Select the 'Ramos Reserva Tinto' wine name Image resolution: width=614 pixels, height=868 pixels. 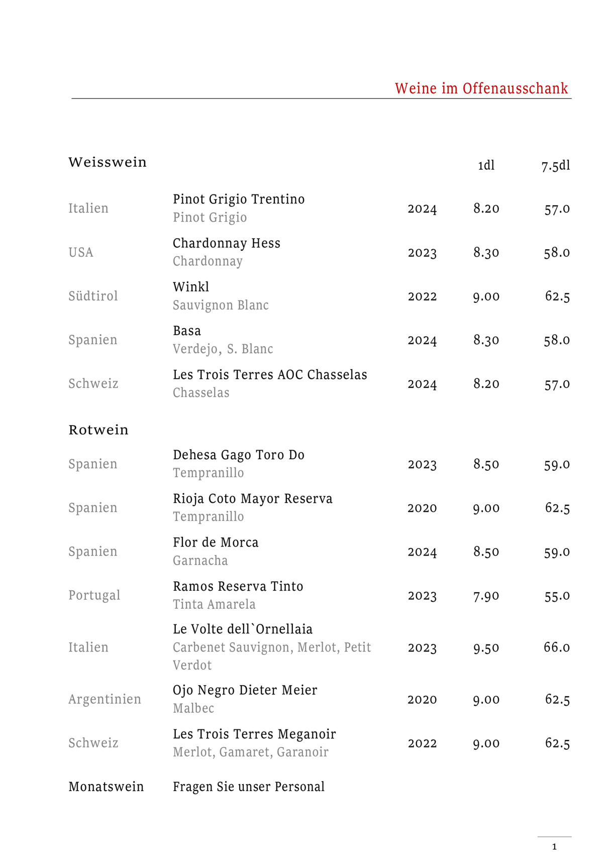tap(238, 586)
